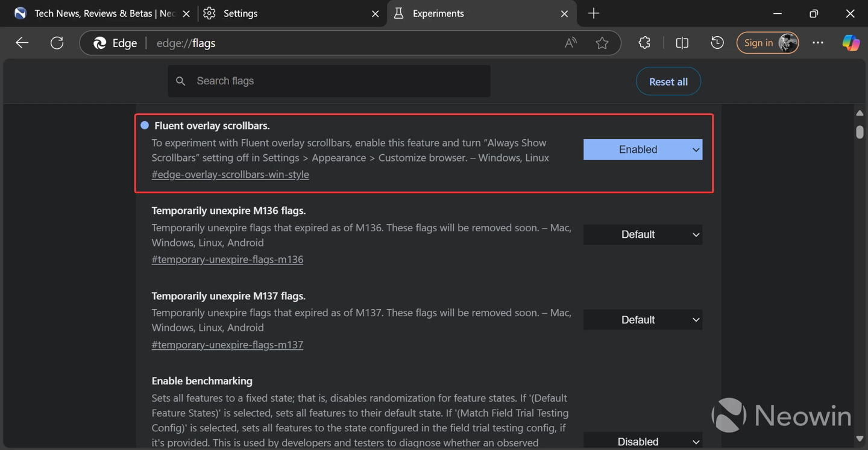Open split screen view
Screen dimensions: 868x450
tap(682, 43)
